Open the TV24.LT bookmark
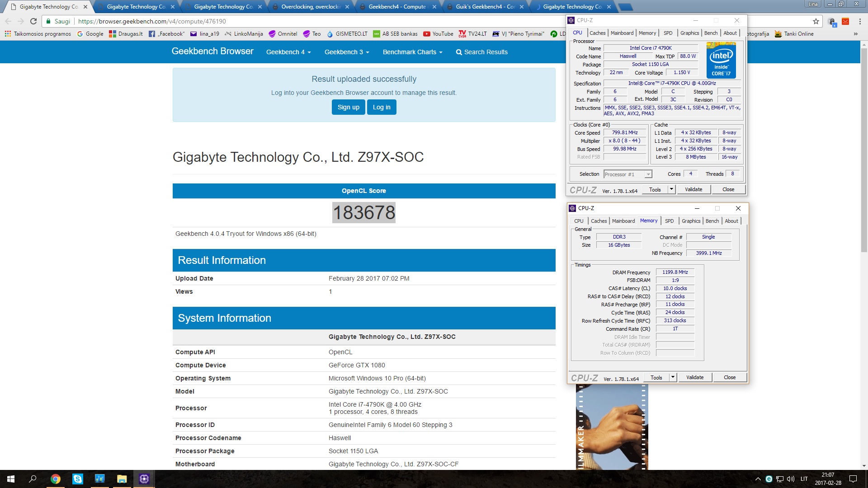 tap(472, 34)
